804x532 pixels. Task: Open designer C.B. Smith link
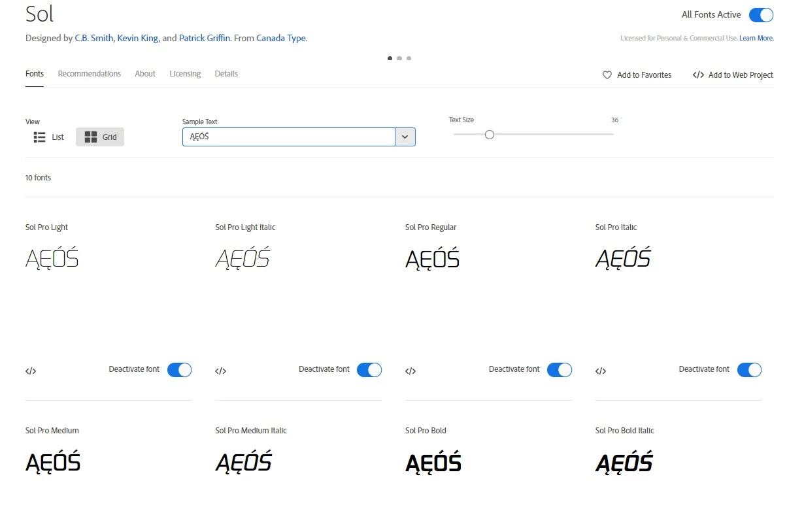(94, 38)
